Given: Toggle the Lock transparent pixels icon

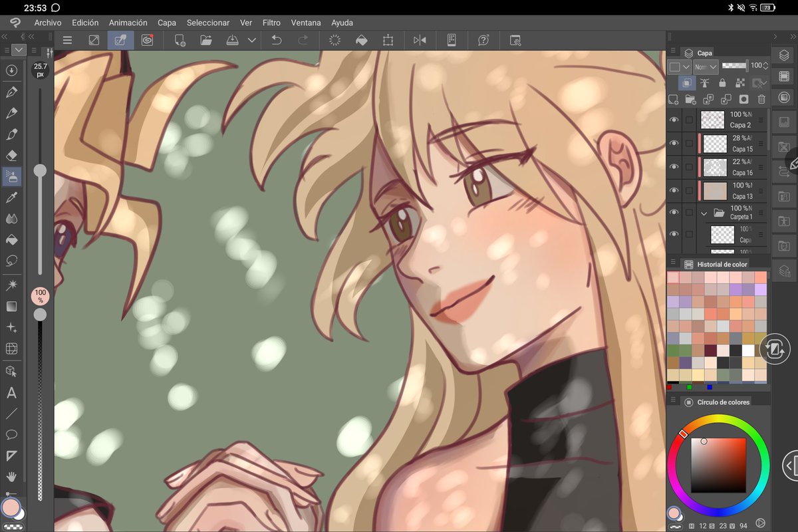Looking at the screenshot, I should tap(739, 82).
